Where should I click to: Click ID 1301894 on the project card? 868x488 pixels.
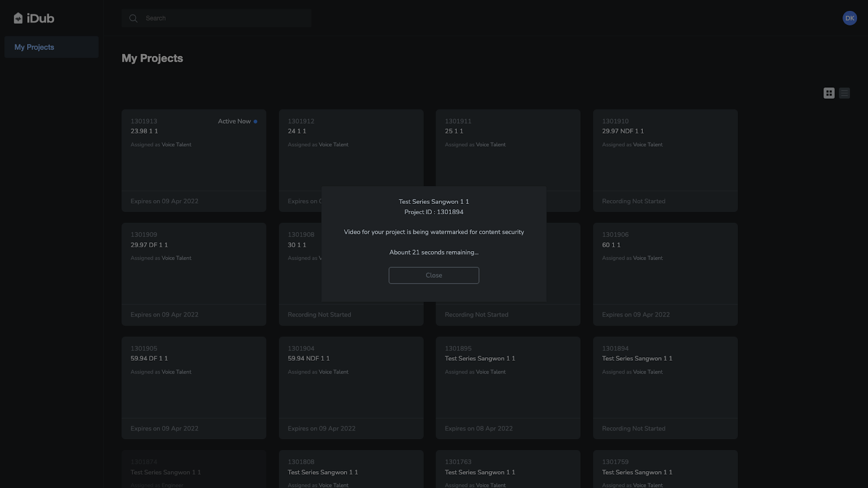615,349
